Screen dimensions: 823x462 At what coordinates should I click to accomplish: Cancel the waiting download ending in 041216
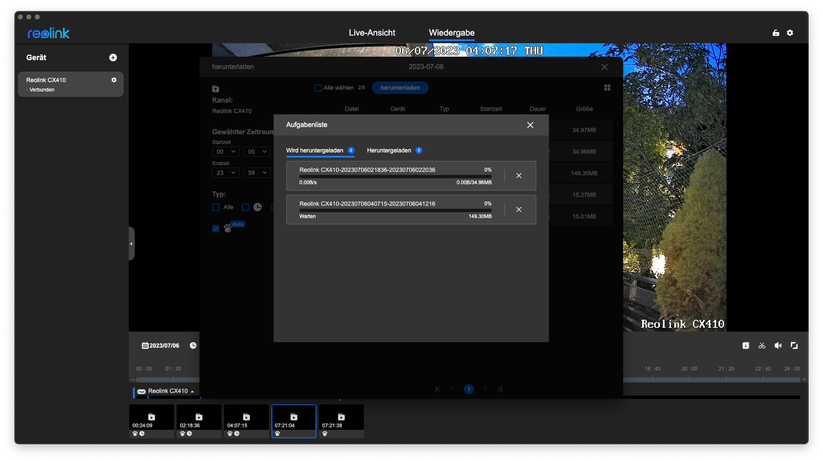pyautogui.click(x=519, y=209)
